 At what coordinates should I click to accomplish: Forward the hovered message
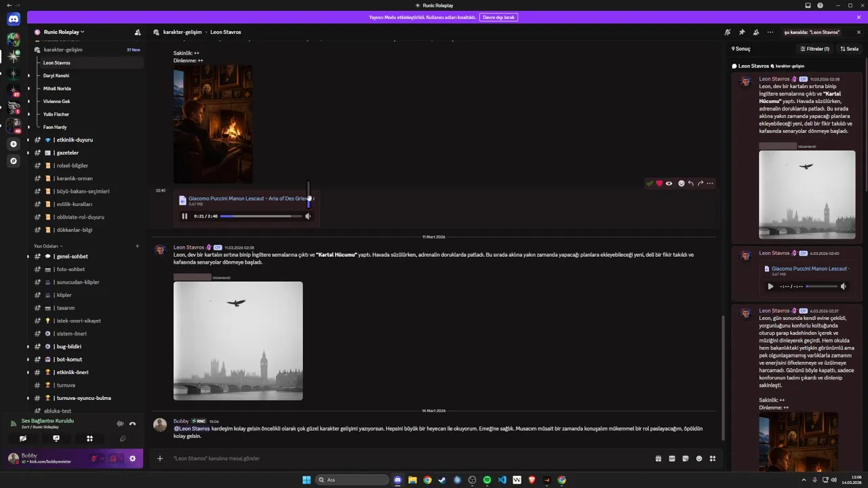[x=701, y=184]
